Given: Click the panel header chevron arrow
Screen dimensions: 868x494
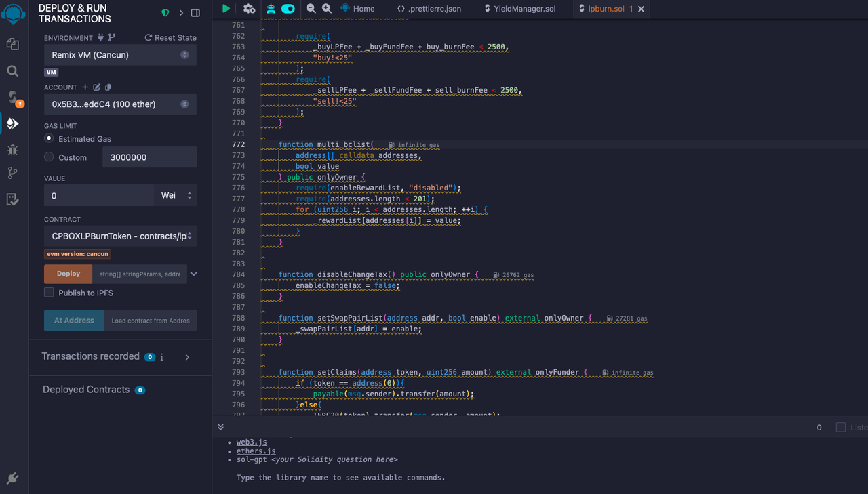Looking at the screenshot, I should tap(181, 13).
